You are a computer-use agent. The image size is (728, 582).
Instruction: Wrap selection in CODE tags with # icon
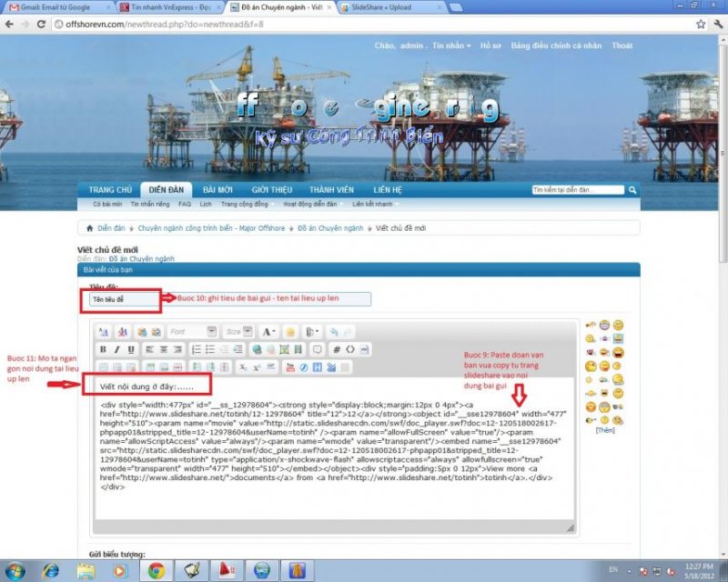tap(337, 349)
